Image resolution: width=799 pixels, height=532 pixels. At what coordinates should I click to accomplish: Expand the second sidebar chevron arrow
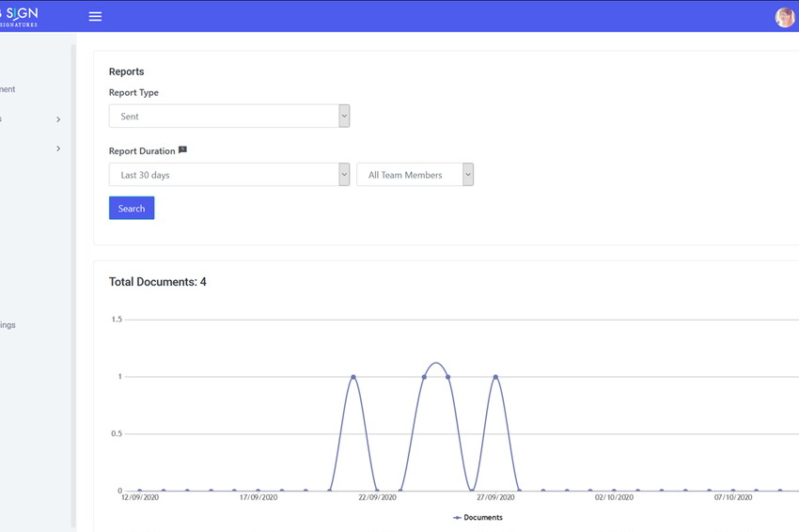58,149
